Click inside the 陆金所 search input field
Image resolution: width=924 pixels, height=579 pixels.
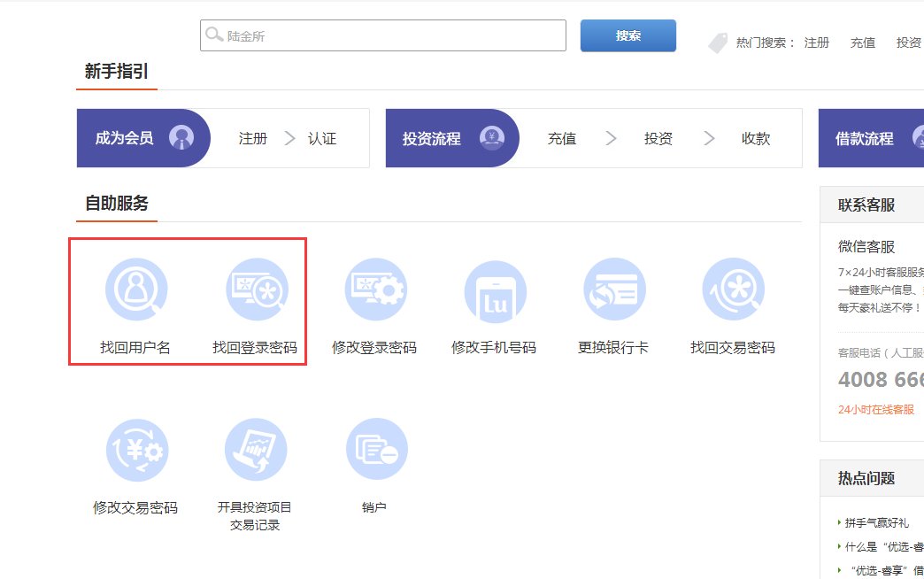pos(381,35)
